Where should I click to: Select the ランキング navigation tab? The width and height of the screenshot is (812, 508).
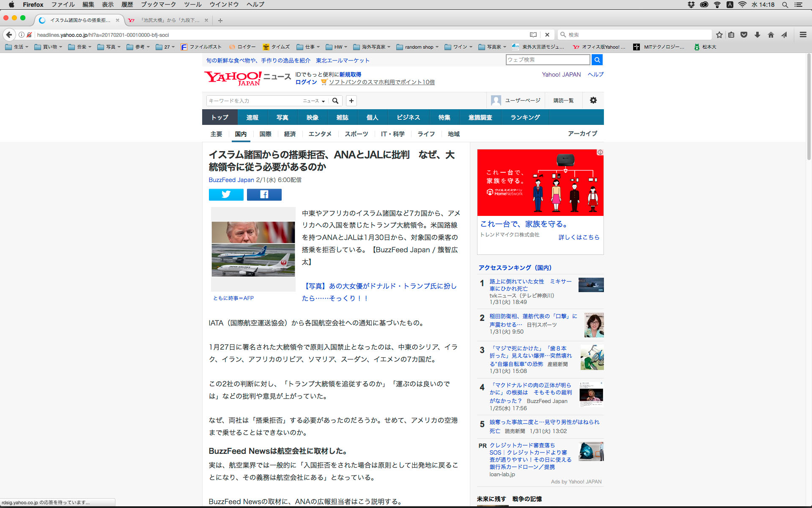[x=525, y=117]
